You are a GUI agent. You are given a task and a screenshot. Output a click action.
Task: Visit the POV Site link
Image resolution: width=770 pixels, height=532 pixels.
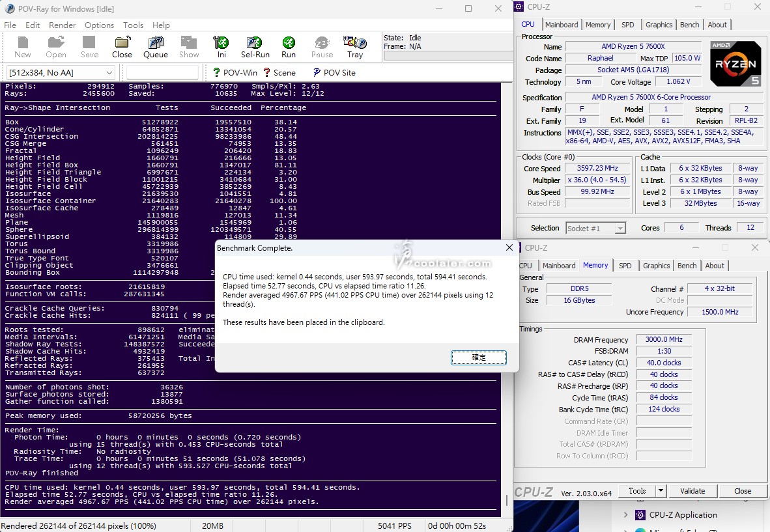334,73
